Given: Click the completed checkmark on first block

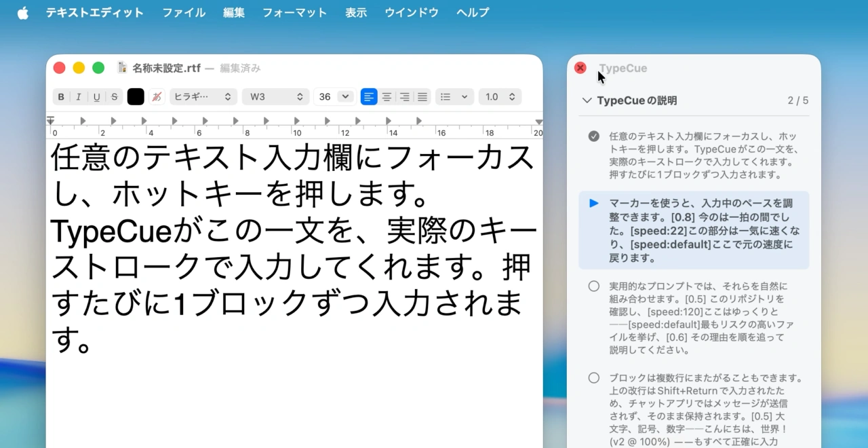Looking at the screenshot, I should tap(594, 136).
